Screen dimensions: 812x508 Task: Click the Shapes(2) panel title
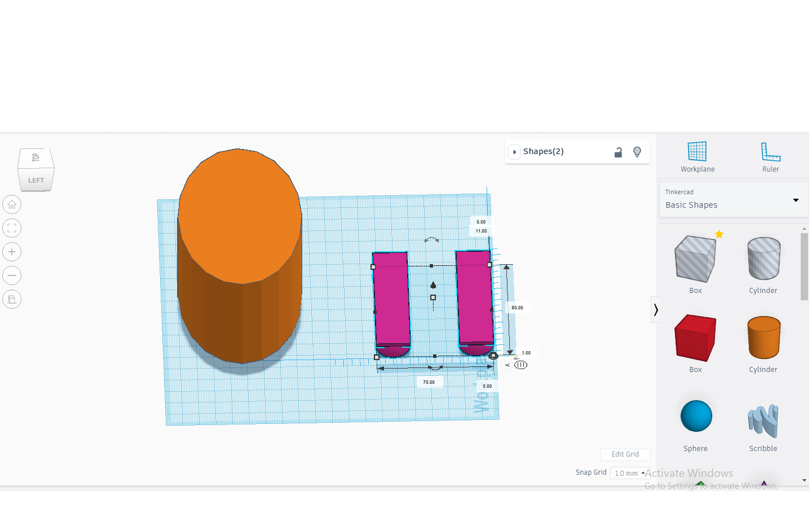[x=544, y=151]
